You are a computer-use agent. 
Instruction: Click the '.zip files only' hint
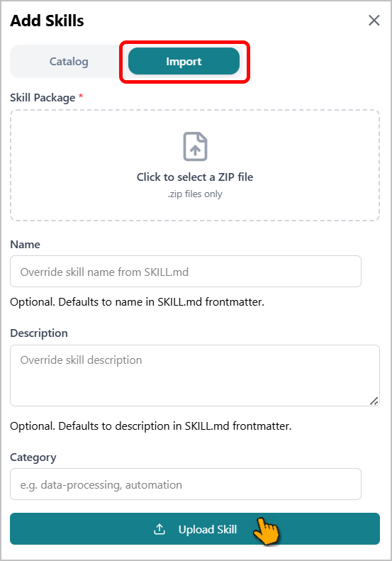[x=195, y=194]
